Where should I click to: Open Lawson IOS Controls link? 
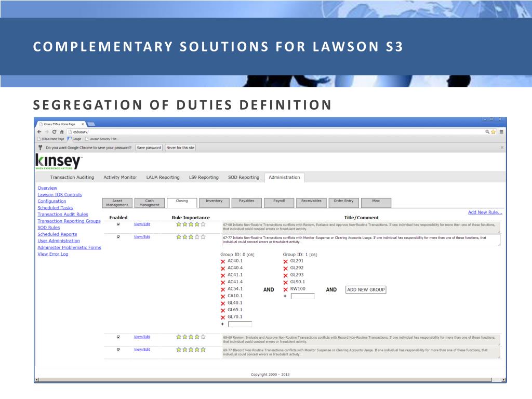pyautogui.click(x=60, y=195)
